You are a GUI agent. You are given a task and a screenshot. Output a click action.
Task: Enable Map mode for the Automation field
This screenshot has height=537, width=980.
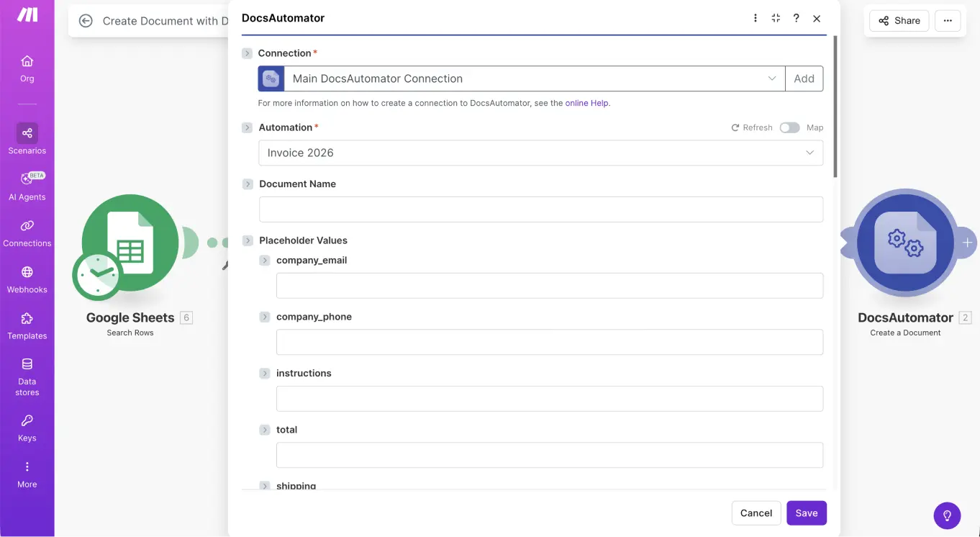[x=789, y=127]
